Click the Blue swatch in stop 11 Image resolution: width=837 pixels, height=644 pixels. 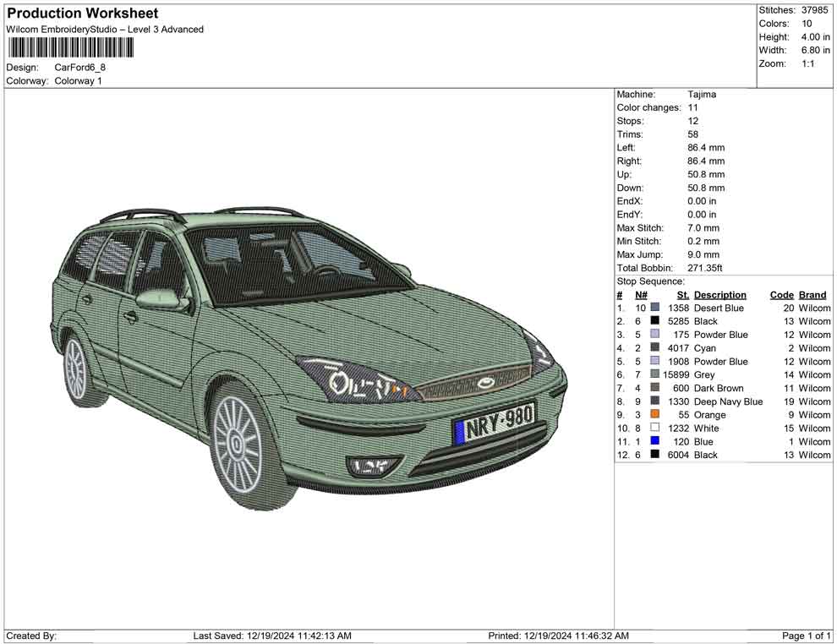(x=655, y=442)
